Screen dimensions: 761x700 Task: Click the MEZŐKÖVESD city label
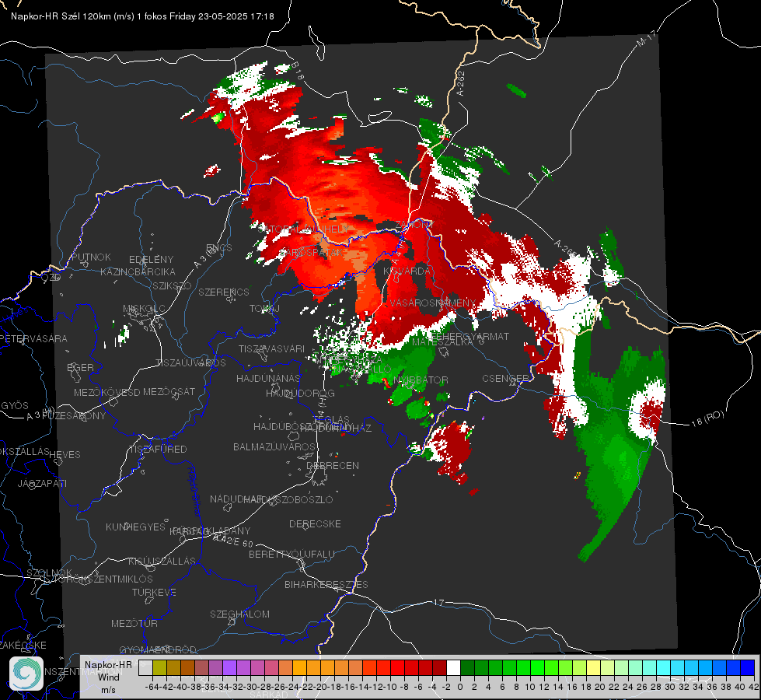(106, 391)
